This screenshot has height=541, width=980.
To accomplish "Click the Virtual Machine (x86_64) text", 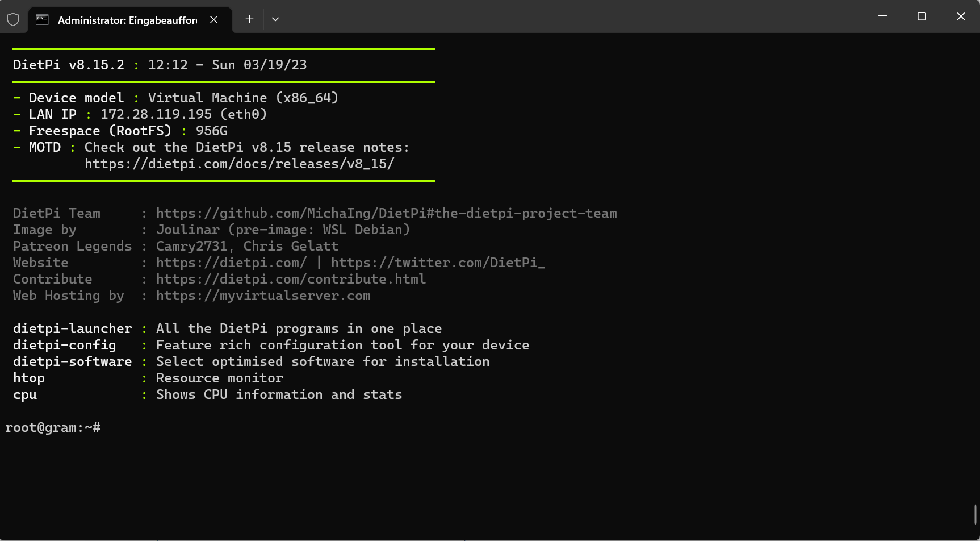I will (x=244, y=98).
